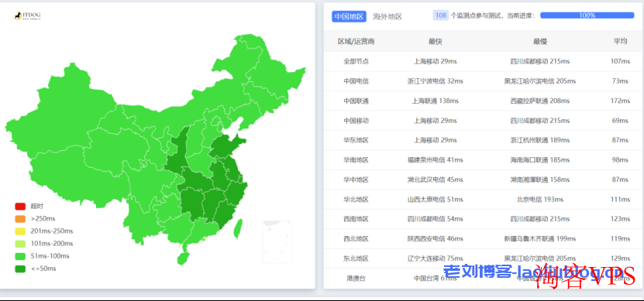
Task: Click the 73ms average for 中国电信
Action: (x=620, y=81)
